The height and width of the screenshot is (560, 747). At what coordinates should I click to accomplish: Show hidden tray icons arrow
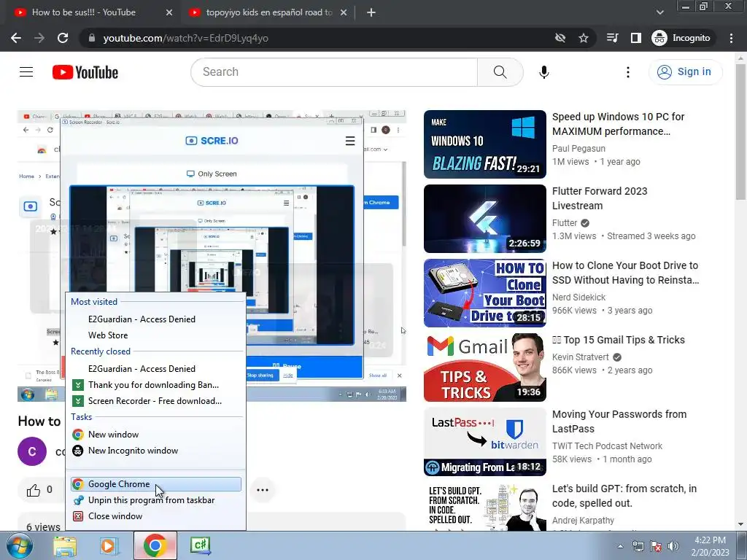tap(620, 546)
